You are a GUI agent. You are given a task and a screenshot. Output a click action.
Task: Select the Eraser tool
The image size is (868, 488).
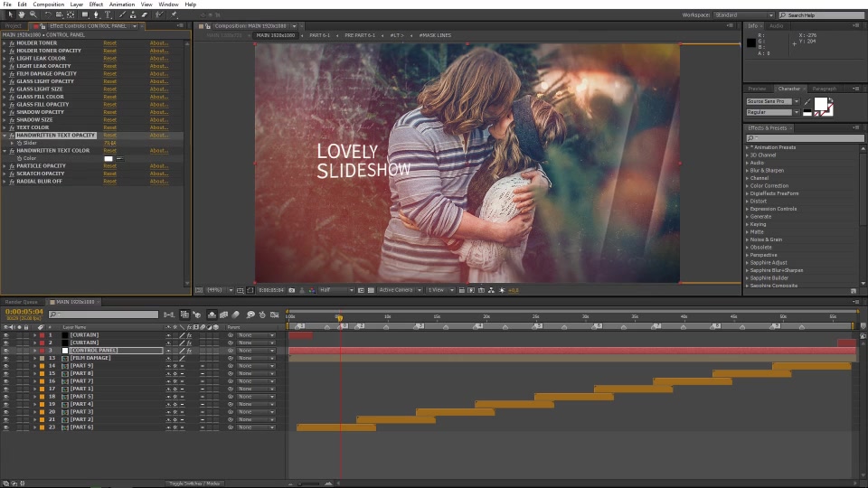[145, 15]
